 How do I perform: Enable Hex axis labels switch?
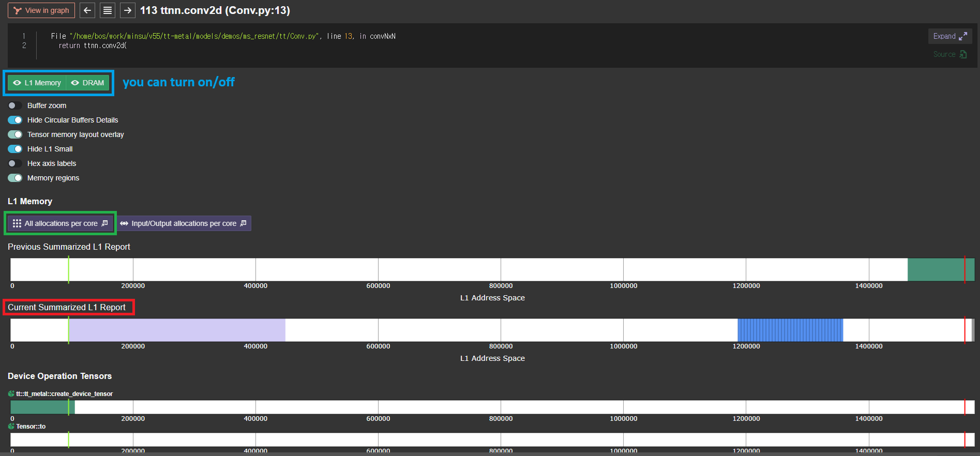(x=15, y=163)
